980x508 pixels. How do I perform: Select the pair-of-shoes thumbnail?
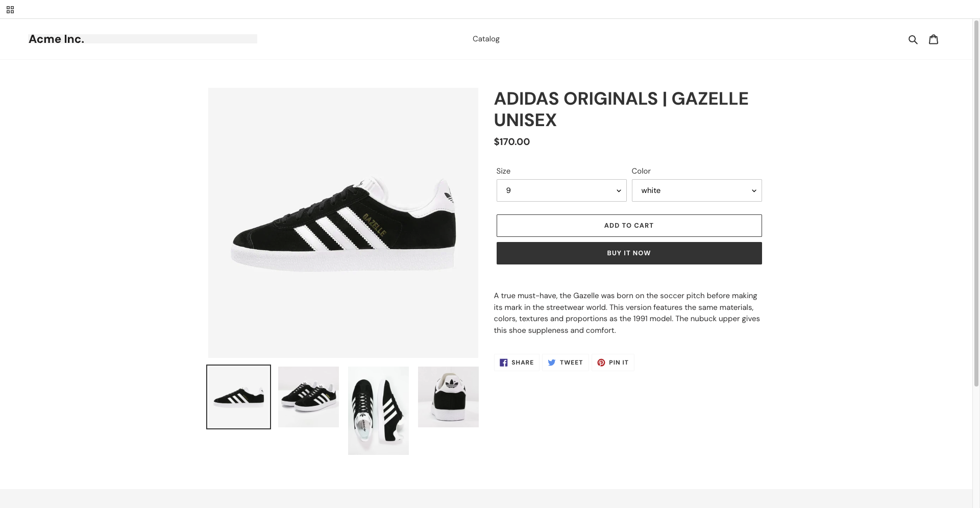[308, 397]
